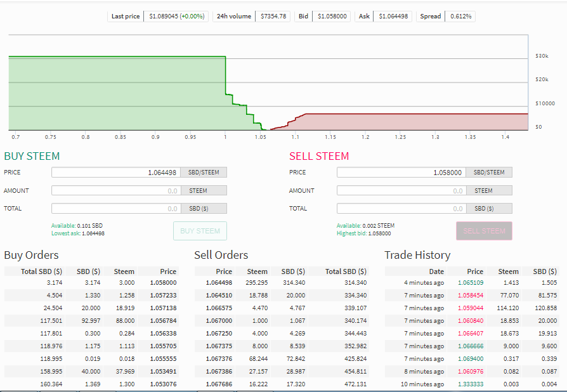
Task: Click the Spread value 0.612%
Action: (x=460, y=16)
